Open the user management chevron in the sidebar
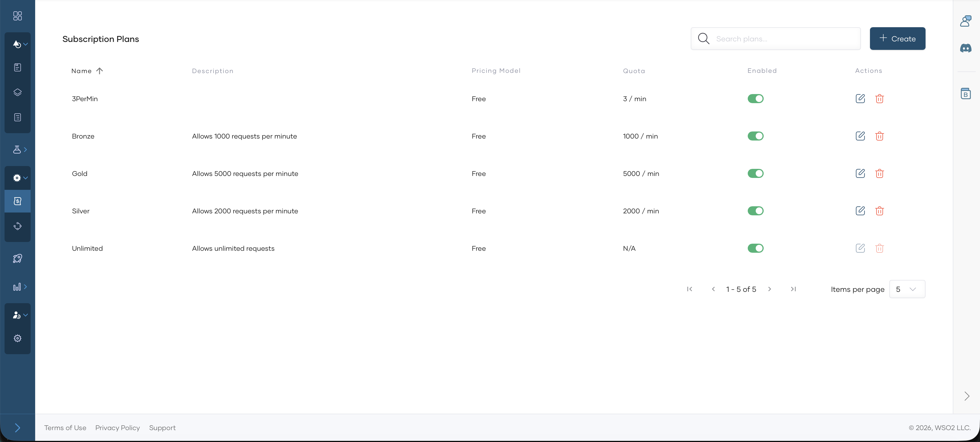 coord(26,315)
